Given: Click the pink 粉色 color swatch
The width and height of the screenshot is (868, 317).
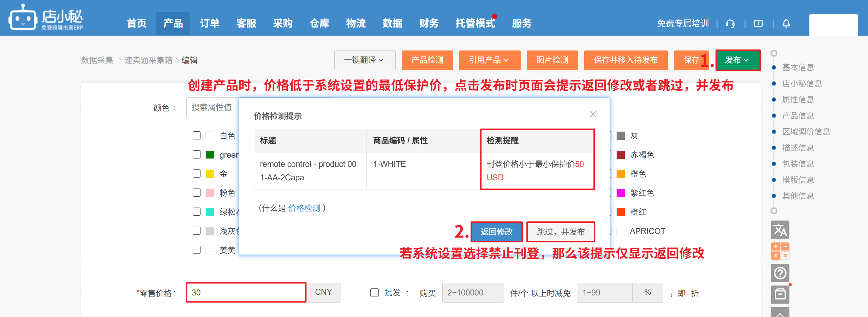Looking at the screenshot, I should [x=210, y=193].
